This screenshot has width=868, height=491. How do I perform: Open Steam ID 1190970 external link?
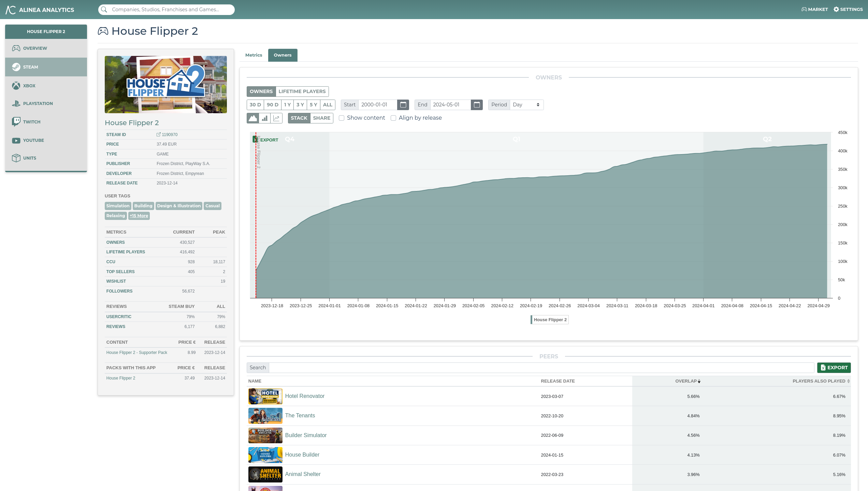(x=167, y=135)
